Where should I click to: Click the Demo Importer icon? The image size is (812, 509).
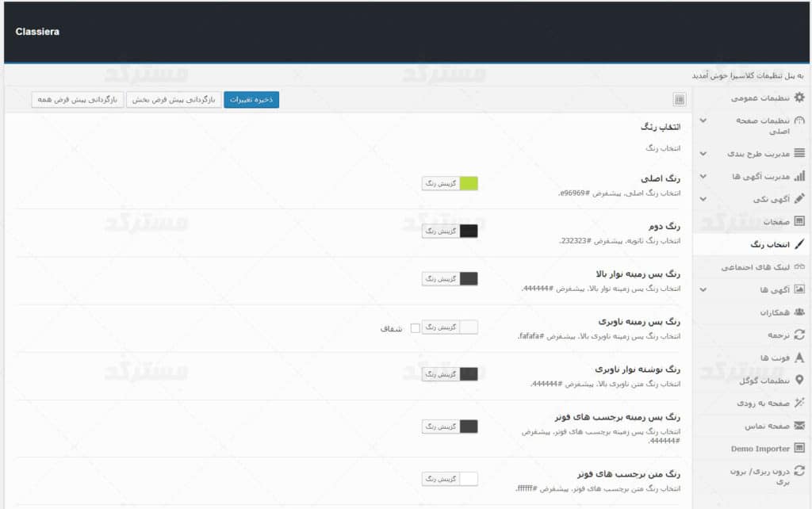pyautogui.click(x=799, y=448)
